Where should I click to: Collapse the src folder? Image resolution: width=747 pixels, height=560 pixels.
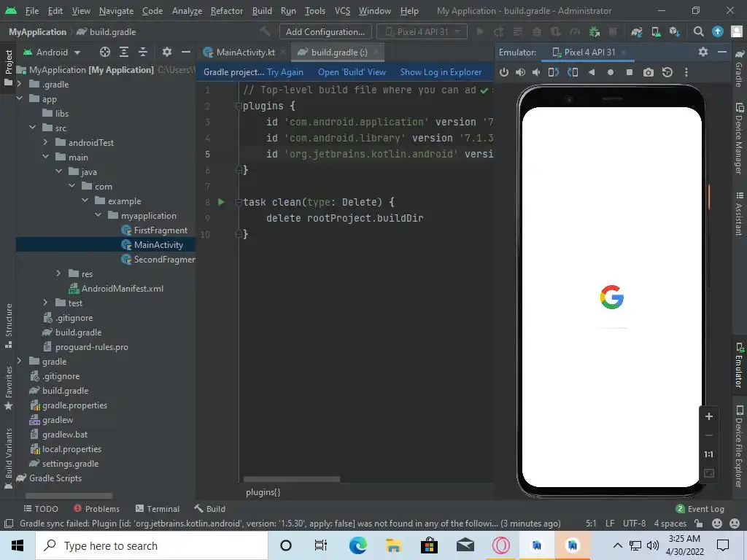tap(32, 128)
